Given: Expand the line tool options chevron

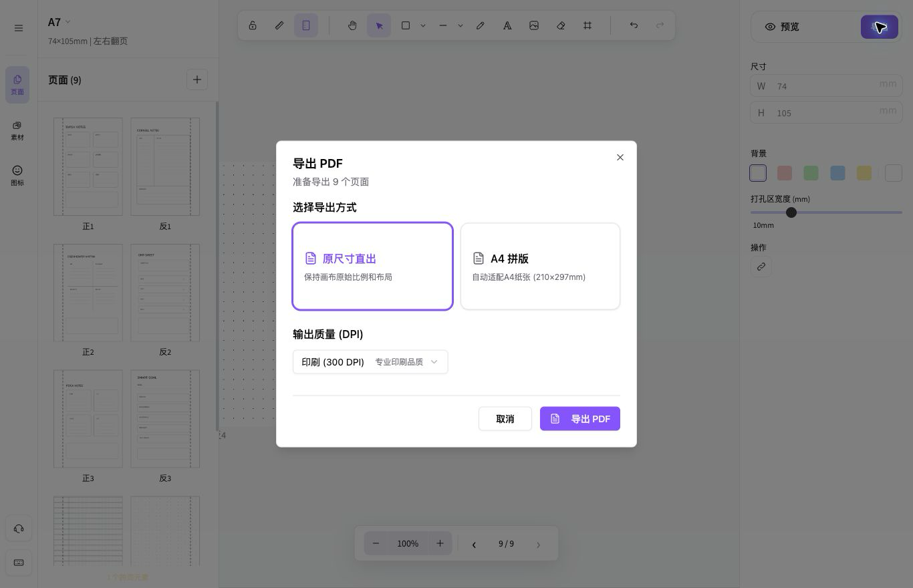Looking at the screenshot, I should 461,25.
